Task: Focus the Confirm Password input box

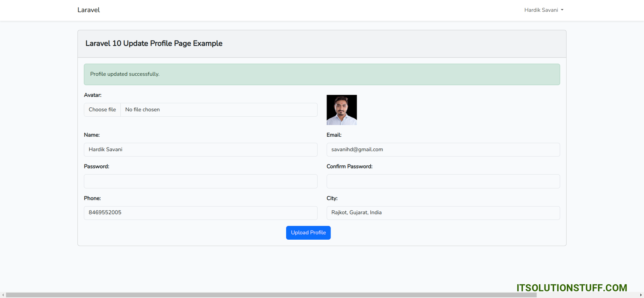Action: click(x=443, y=181)
